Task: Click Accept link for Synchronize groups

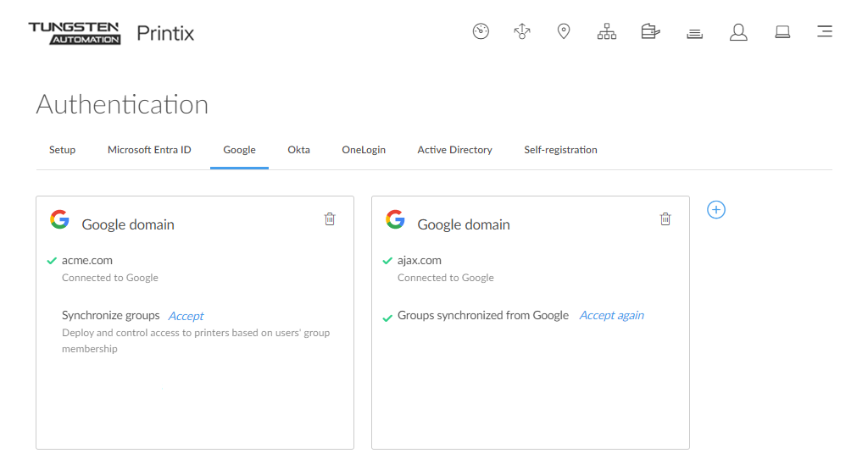Action: pos(186,316)
